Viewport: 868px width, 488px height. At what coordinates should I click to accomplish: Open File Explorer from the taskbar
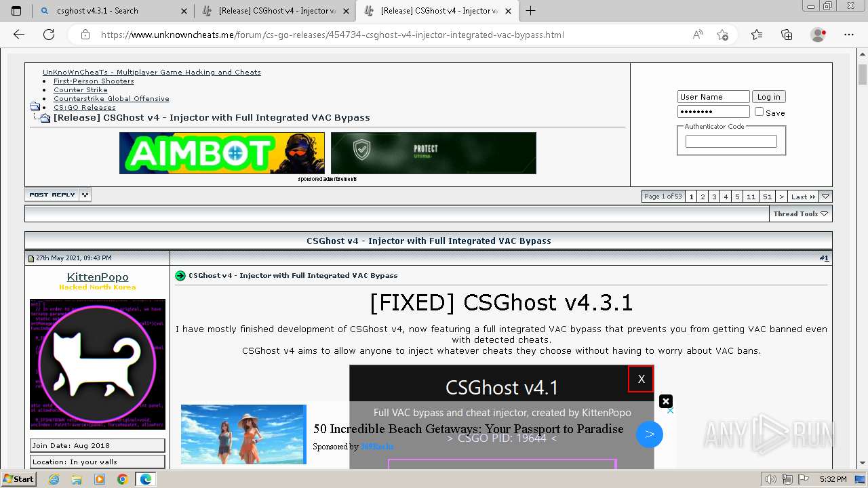pyautogui.click(x=77, y=479)
